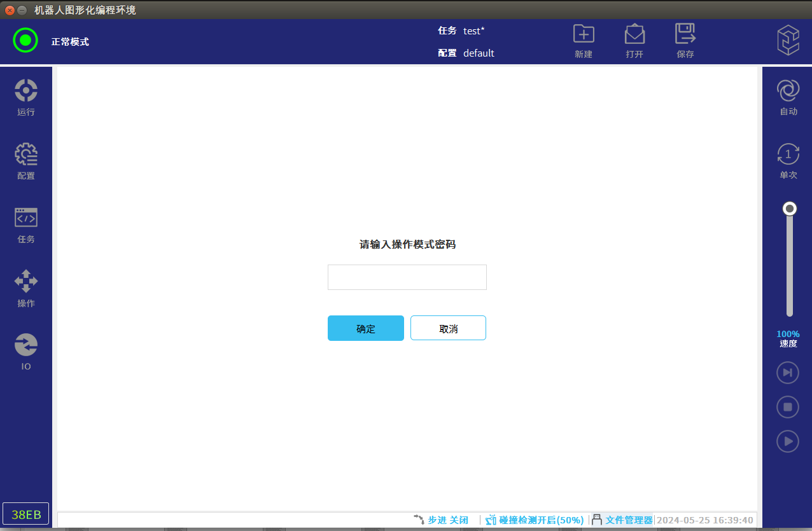812x531 pixels.
Task: Click the green 正常模式 status indicator
Action: pyautogui.click(x=25, y=41)
